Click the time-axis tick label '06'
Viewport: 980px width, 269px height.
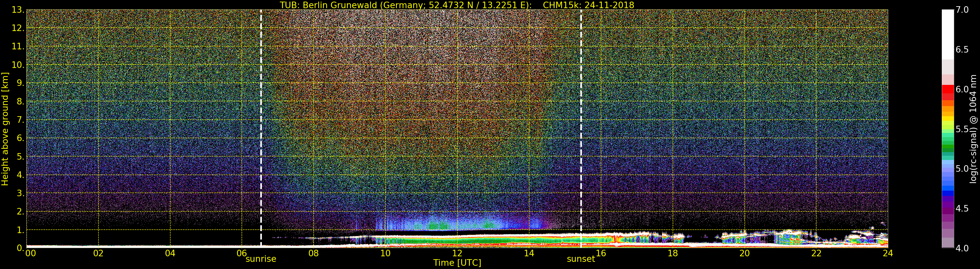coord(242,253)
